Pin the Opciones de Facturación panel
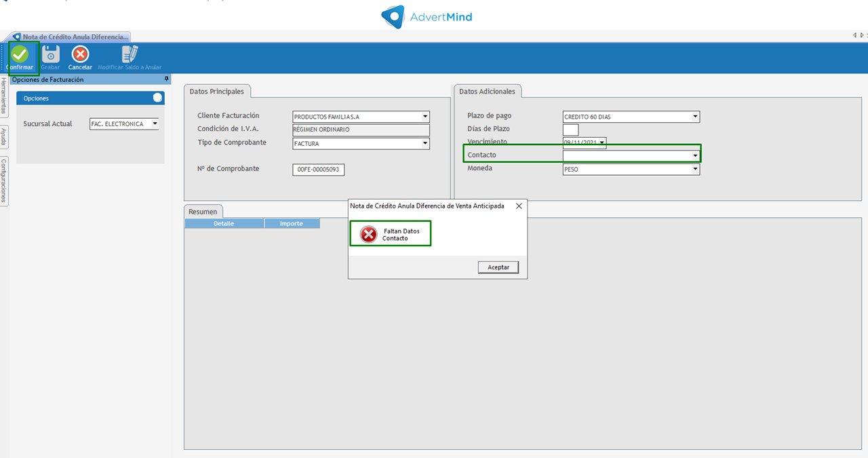 (167, 79)
